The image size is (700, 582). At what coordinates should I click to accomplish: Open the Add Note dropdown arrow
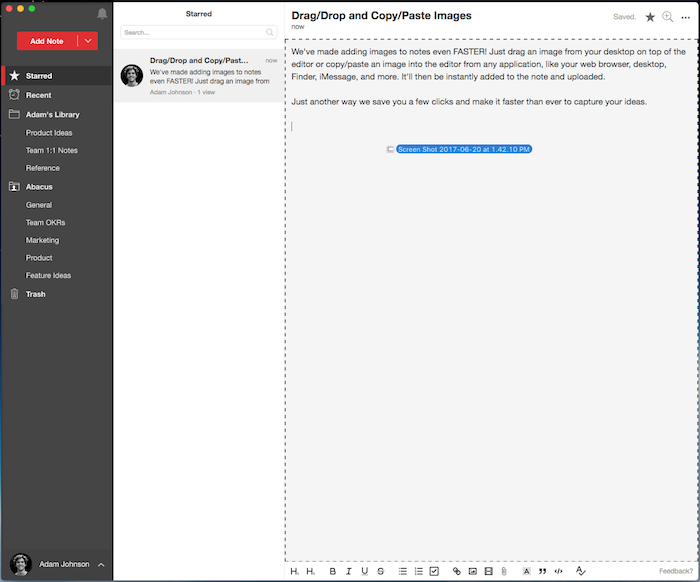(88, 41)
